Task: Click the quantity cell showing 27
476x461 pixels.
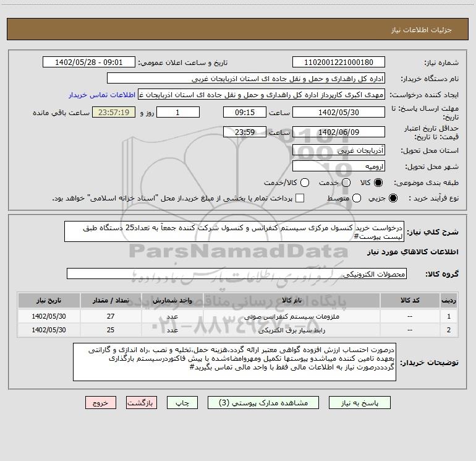Action: (x=111, y=316)
